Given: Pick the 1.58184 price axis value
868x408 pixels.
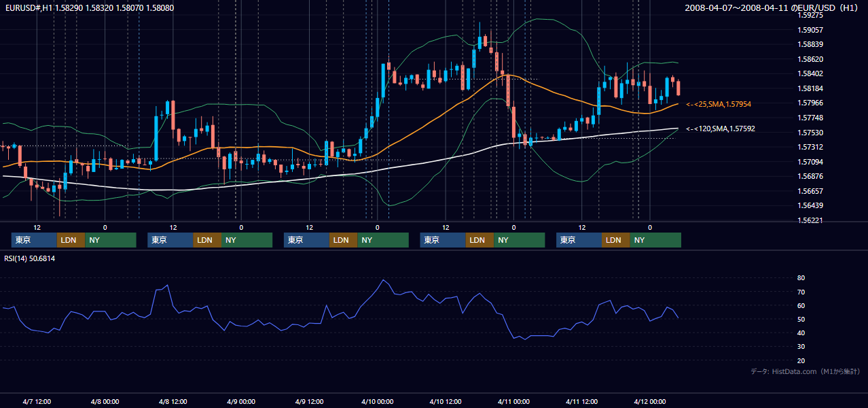Looking at the screenshot, I should click(811, 88).
